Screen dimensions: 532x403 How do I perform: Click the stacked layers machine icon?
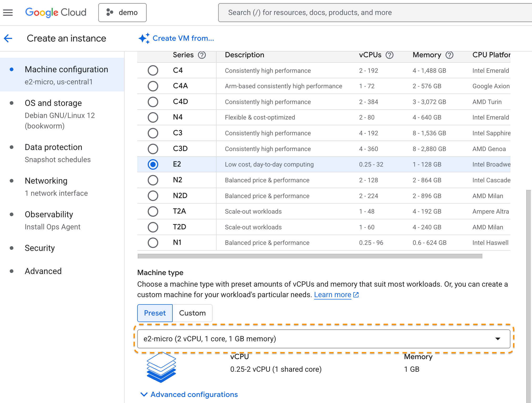pos(161,367)
